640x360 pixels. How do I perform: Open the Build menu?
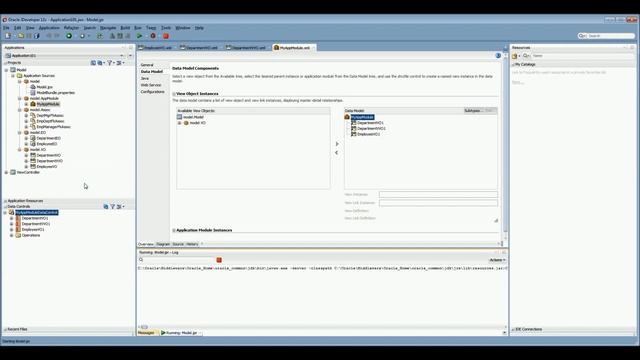[x=125, y=28]
